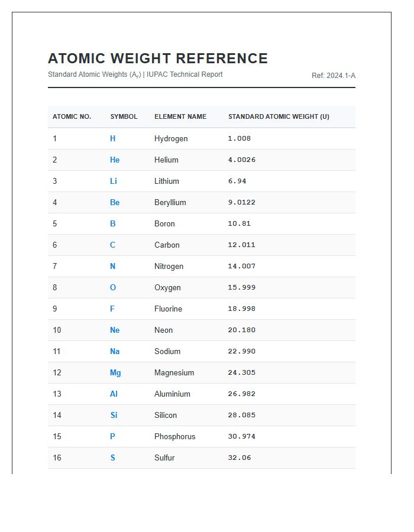Image resolution: width=414 pixels, height=532 pixels.
Task: Click the Atomic No. column header
Action: tap(72, 116)
